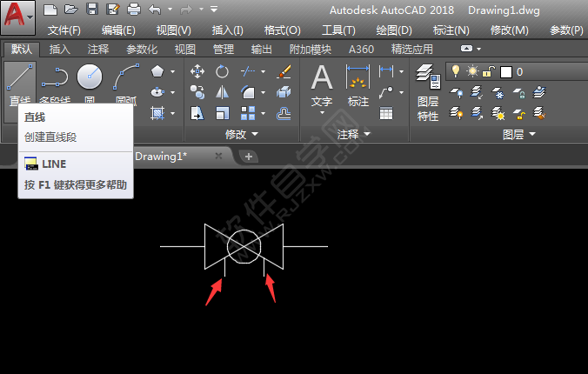Select the Explode tool
588x374 pixels.
284,92
